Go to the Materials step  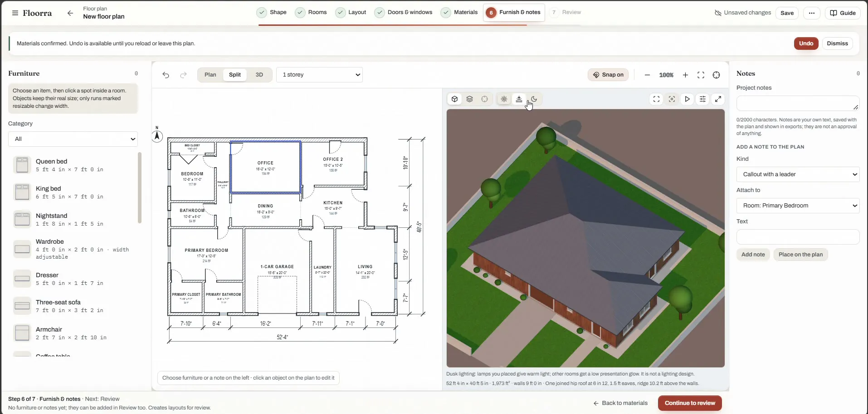point(459,12)
